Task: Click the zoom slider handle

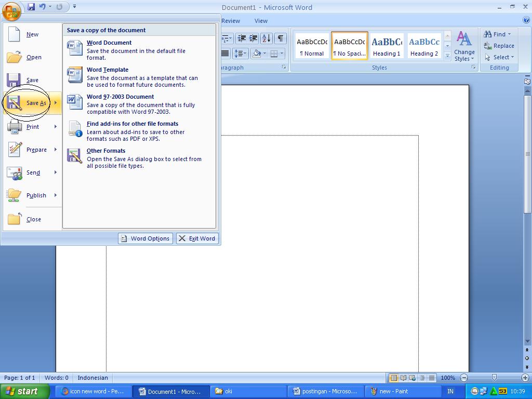Action: pos(495,378)
